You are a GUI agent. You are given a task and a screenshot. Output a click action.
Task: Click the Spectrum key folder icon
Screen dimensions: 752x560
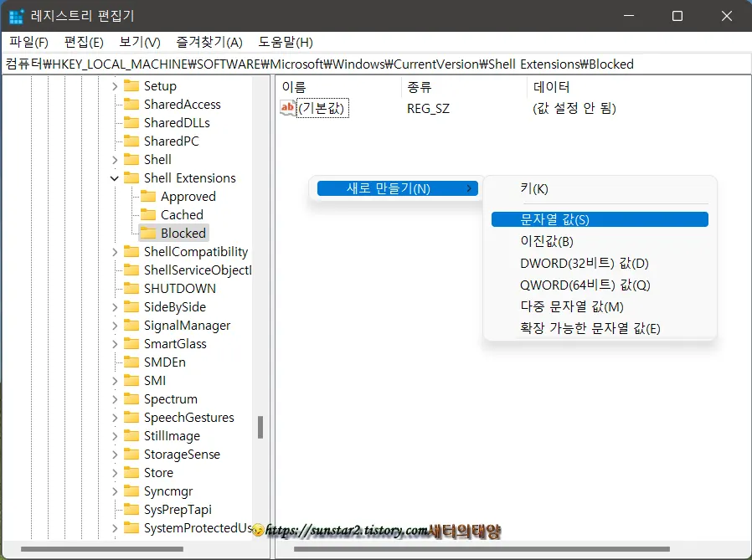pos(131,398)
